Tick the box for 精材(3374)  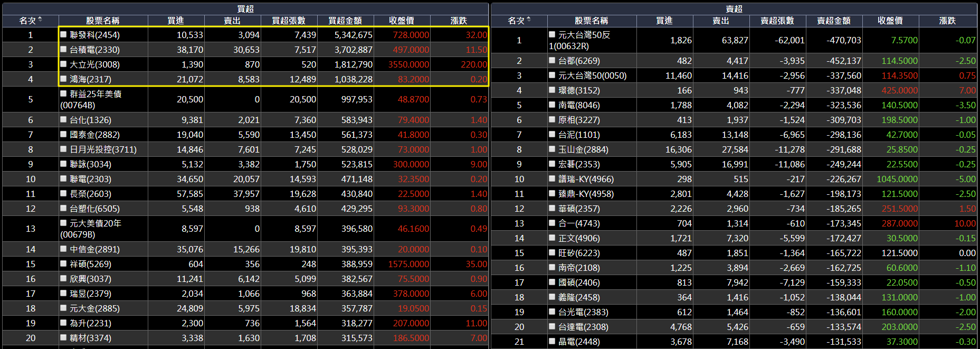pyautogui.click(x=63, y=337)
